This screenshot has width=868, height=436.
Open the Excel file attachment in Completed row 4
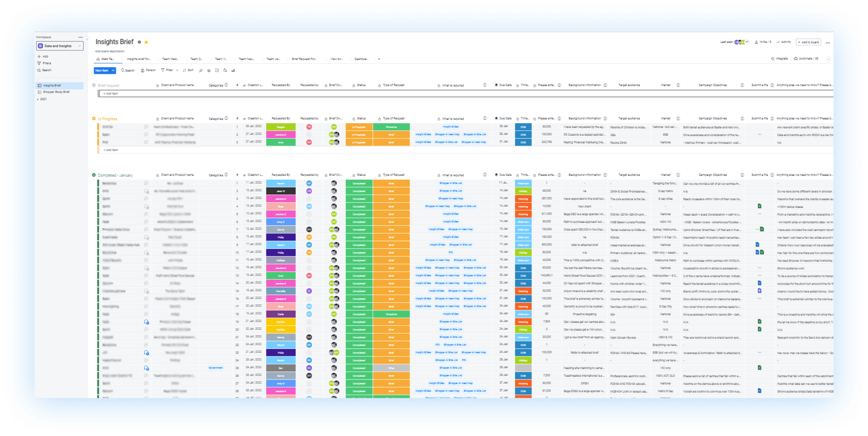[x=759, y=206]
